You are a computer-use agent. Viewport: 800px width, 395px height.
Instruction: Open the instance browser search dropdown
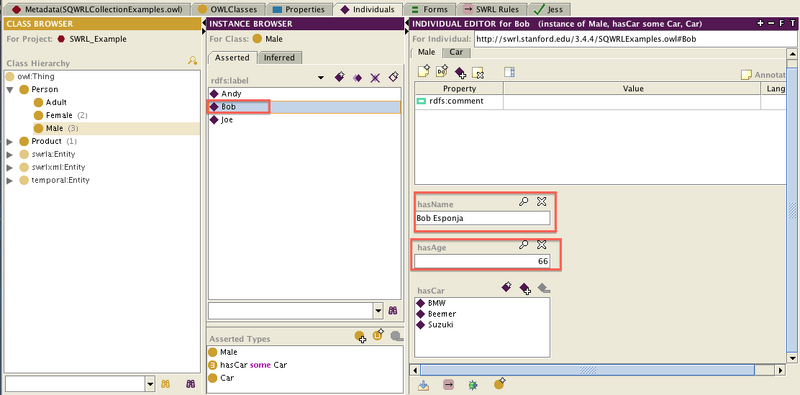pyautogui.click(x=378, y=310)
